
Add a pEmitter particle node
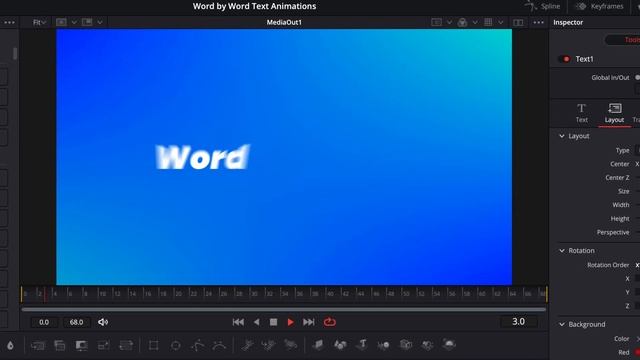[247, 345]
